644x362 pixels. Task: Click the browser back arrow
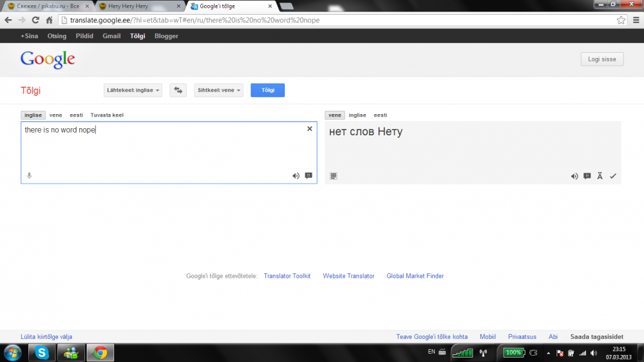point(8,20)
